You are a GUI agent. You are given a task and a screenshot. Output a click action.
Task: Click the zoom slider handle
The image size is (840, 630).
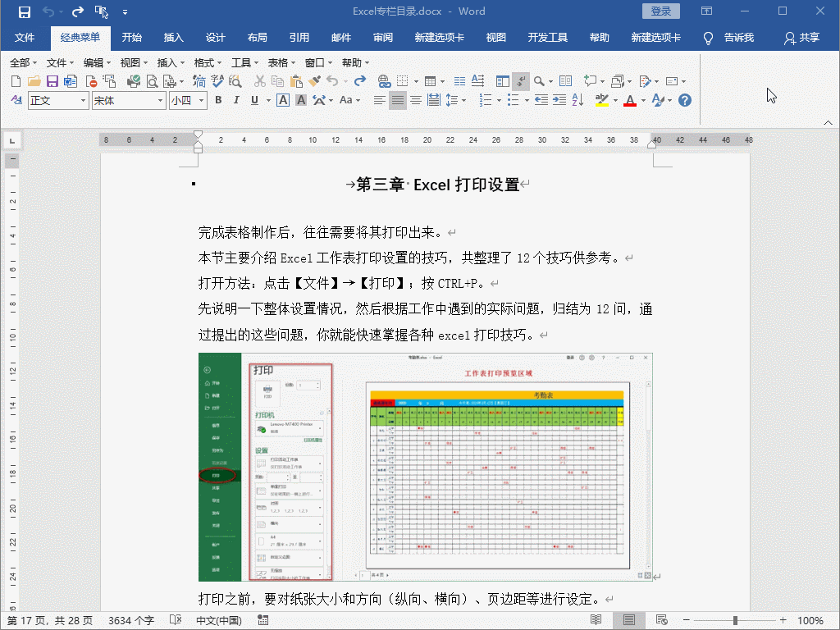click(x=735, y=620)
